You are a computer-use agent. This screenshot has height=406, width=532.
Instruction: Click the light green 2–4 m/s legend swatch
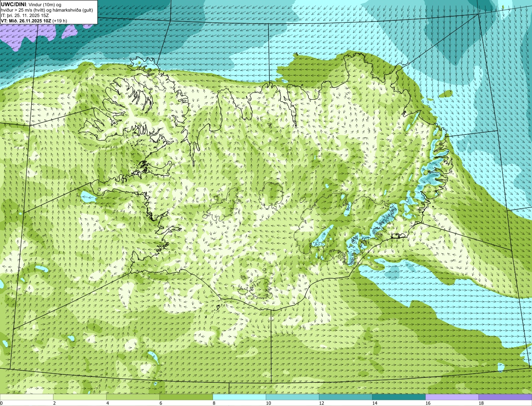80,397
